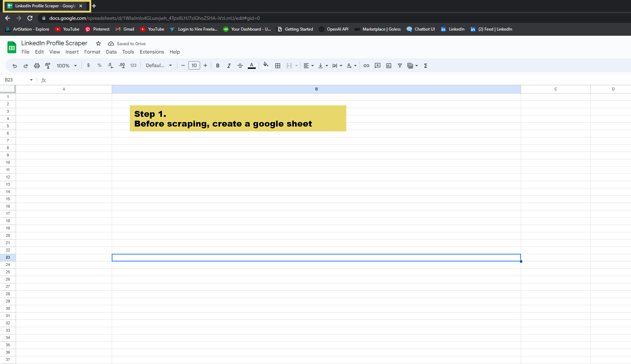Open text rotation dropdown
Viewport: 631px width, 364px height.
pyautogui.click(x=351, y=66)
